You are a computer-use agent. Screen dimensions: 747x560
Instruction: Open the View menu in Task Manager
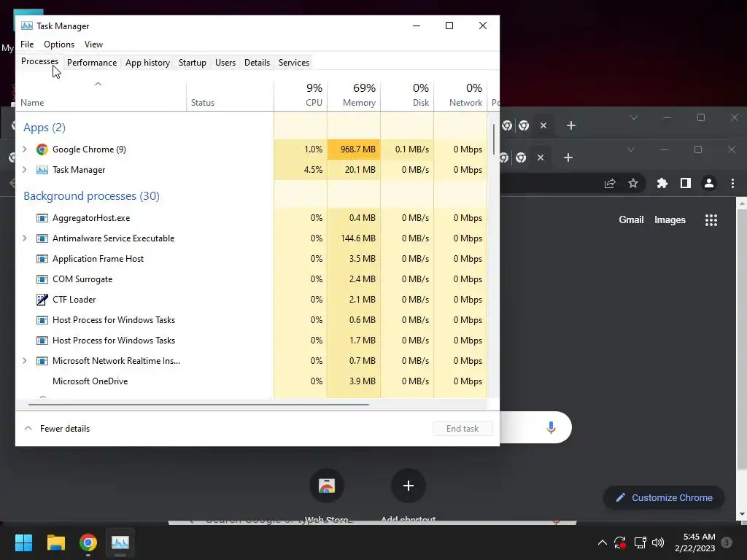pyautogui.click(x=93, y=44)
